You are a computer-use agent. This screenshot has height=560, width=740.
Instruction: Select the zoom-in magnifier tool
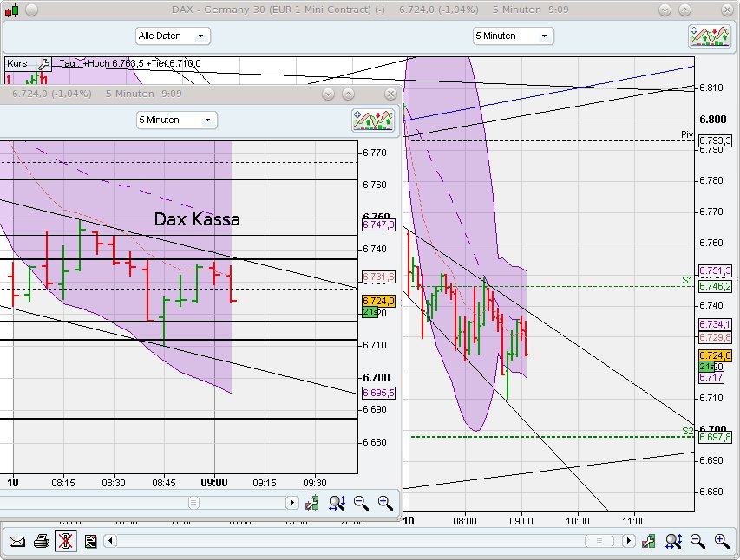721,541
